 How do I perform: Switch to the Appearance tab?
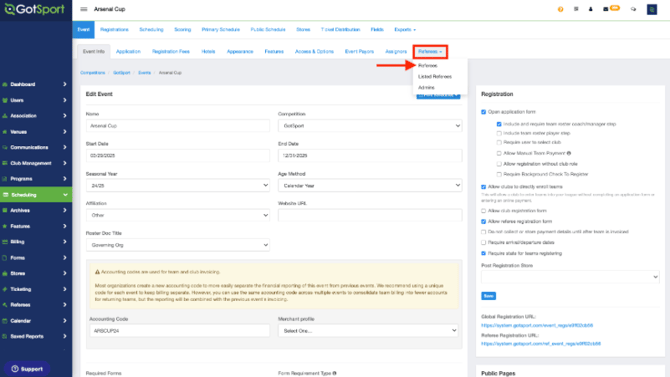[x=240, y=51]
